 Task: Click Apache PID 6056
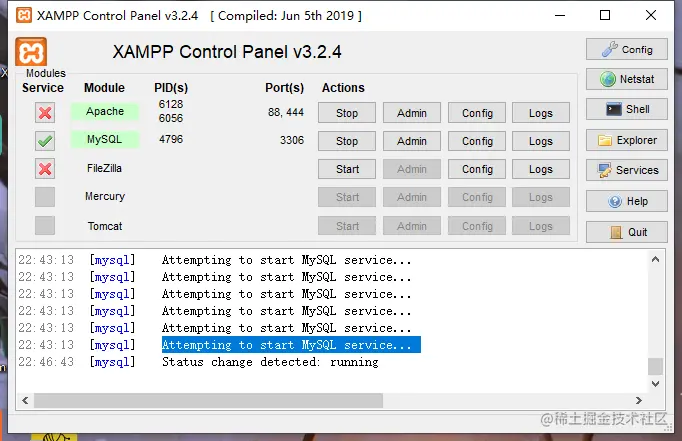171,118
